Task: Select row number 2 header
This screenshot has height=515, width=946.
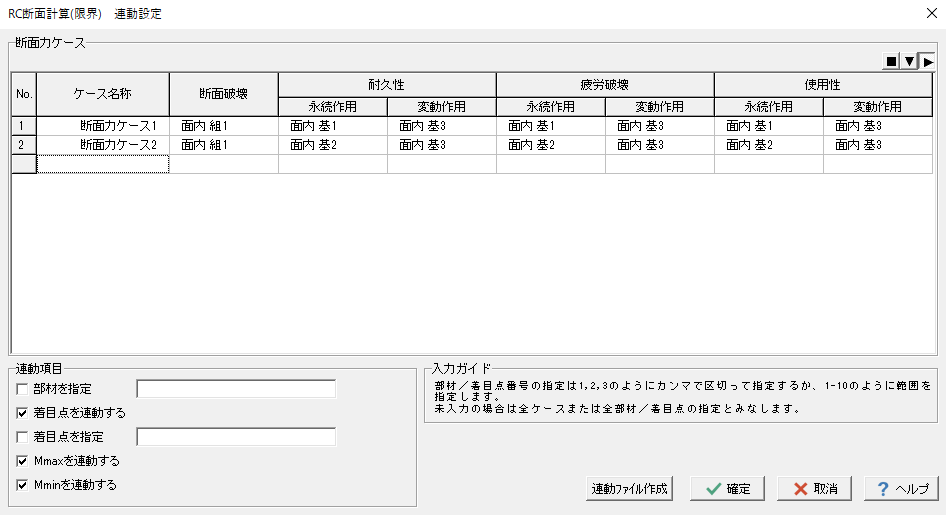Action: 24,145
